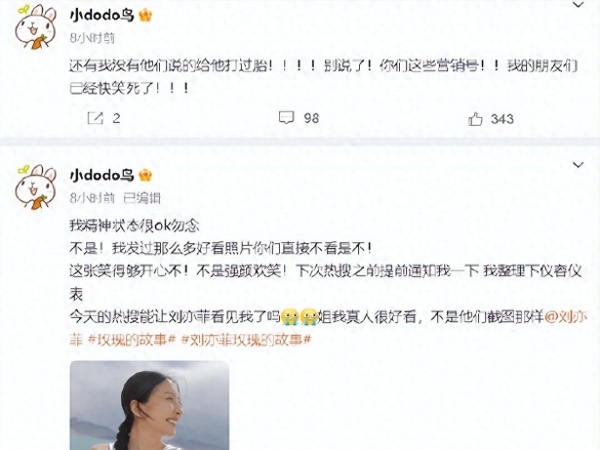Click the repost icon with count 2

[95, 118]
